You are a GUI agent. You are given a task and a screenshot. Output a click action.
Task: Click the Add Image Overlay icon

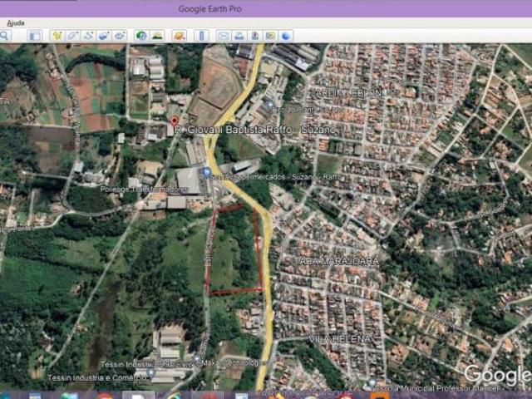104,36
